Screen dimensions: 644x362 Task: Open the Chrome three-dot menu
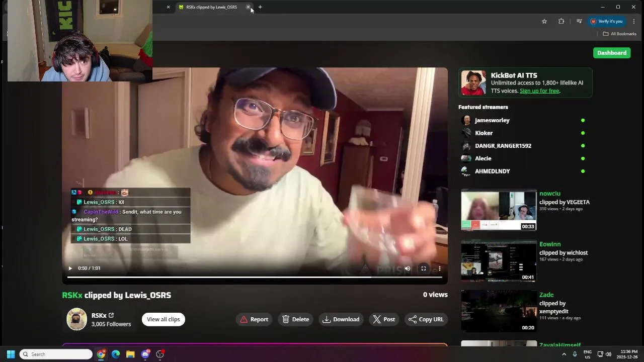pos(634,21)
